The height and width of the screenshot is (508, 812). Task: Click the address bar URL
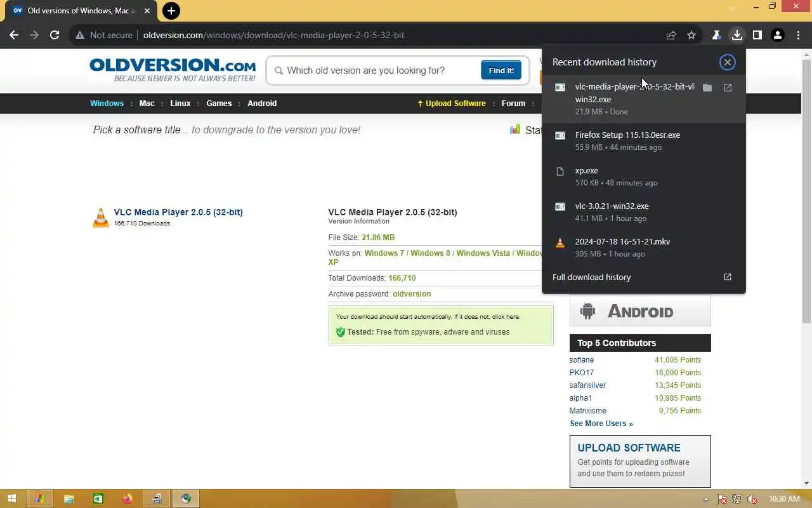pos(273,35)
